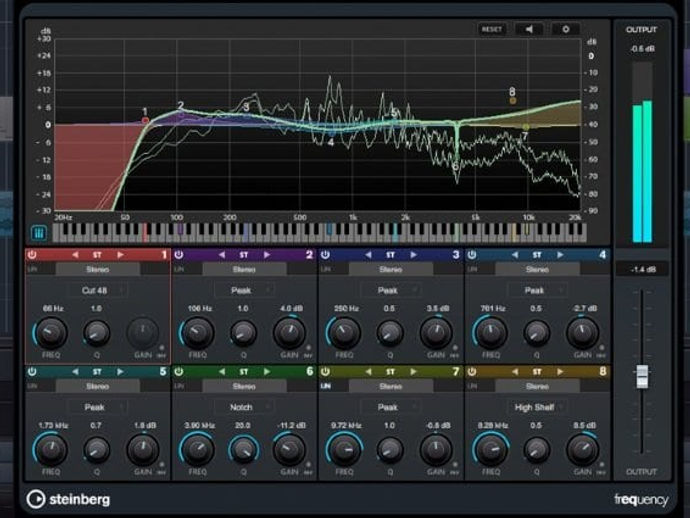Click band 8 Stereo channel button
Viewport: 690px width, 518px height.
tap(537, 386)
